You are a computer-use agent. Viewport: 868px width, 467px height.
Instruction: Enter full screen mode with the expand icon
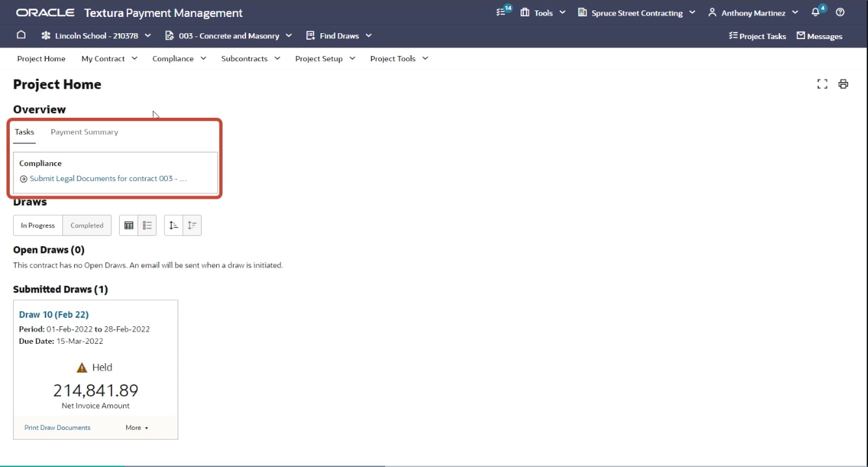(822, 84)
